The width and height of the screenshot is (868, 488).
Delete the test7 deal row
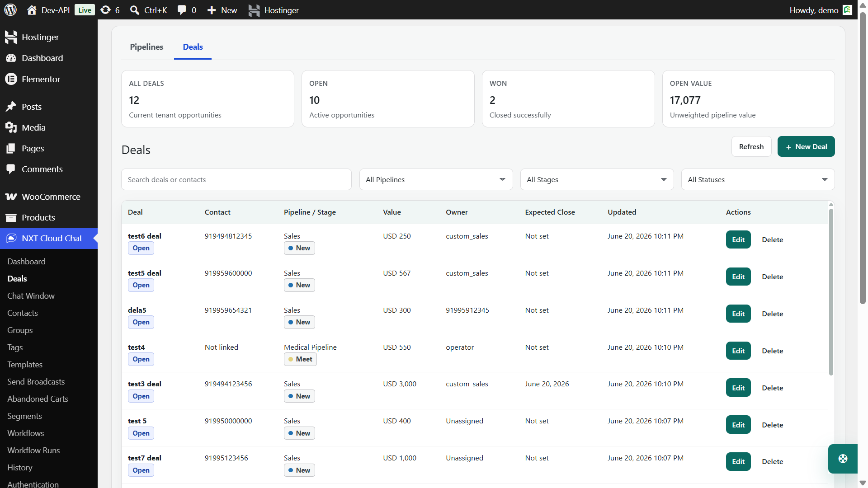[x=772, y=461]
